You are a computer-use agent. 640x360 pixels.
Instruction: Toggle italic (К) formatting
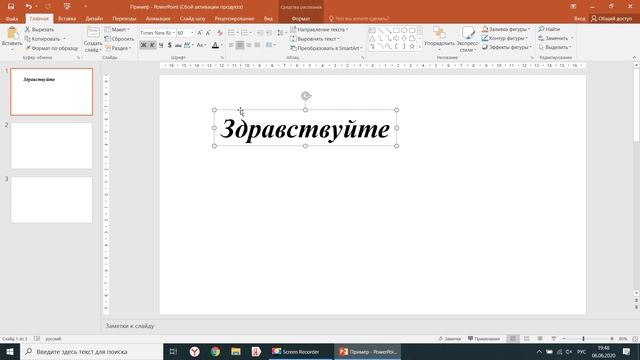[x=152, y=45]
